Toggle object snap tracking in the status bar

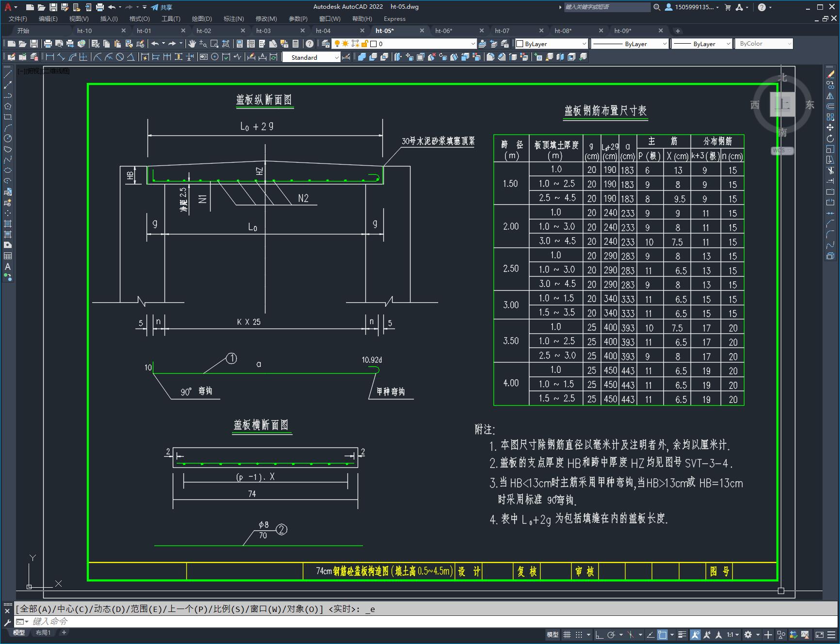coord(650,634)
